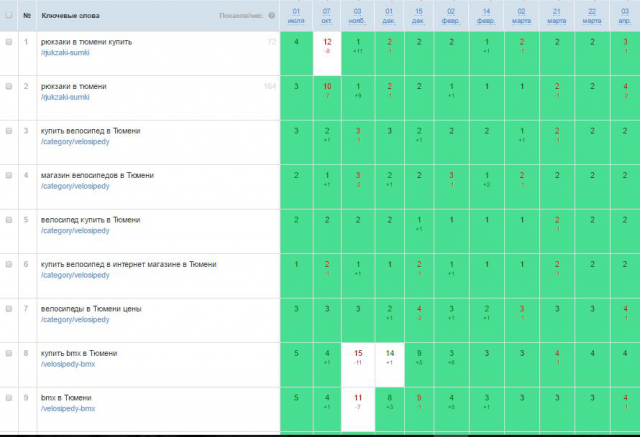The height and width of the screenshot is (437, 640).
Task: Click position 11 cell in row 9 bmx в Тюмени
Action: pyautogui.click(x=358, y=409)
